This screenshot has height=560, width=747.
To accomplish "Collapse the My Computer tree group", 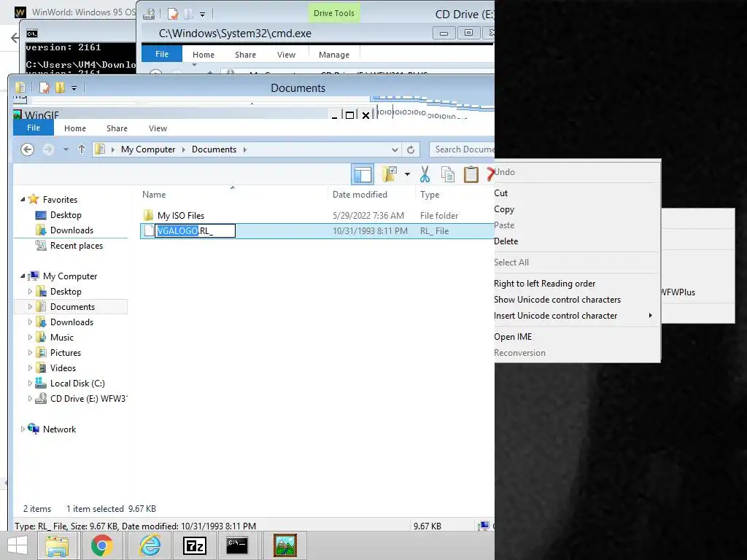I will 23,276.
